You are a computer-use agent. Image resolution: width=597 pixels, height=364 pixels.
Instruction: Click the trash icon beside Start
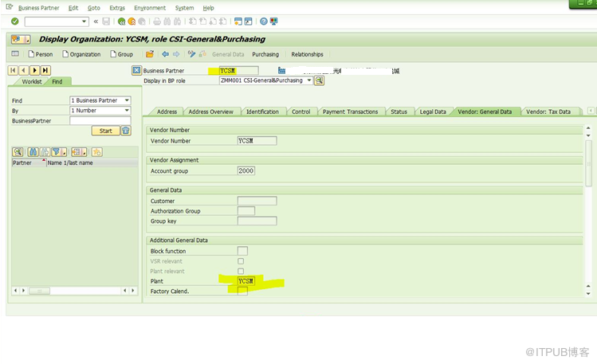[x=126, y=131]
